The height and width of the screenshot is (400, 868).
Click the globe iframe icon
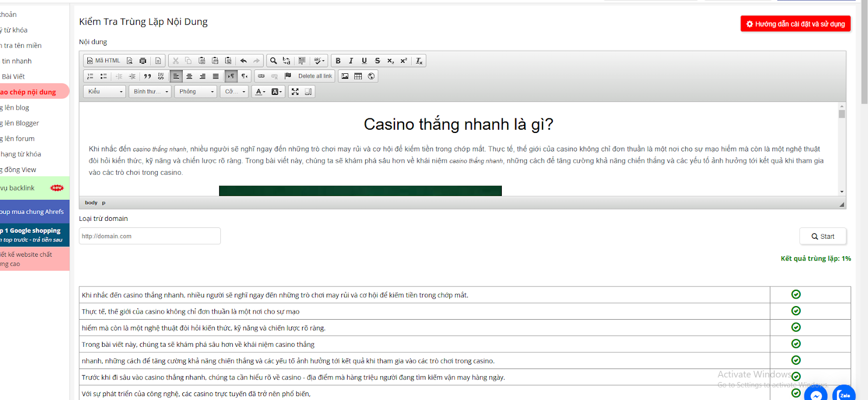pos(371,77)
